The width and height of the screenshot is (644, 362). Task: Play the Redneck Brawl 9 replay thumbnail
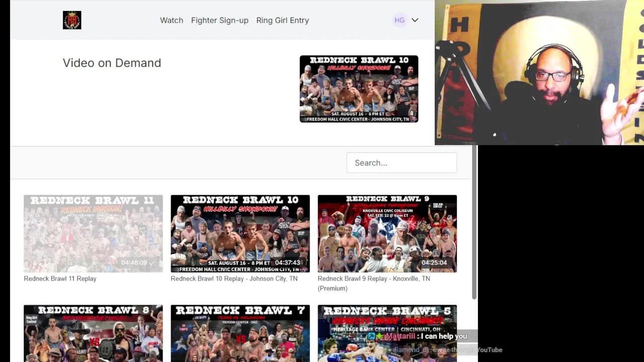pos(387,234)
